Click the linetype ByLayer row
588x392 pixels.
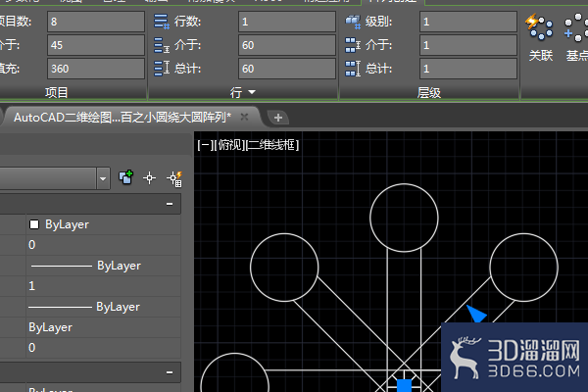point(103,266)
